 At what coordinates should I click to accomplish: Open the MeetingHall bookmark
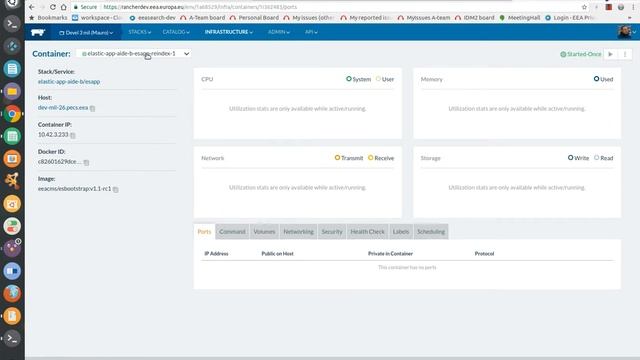tap(520, 18)
